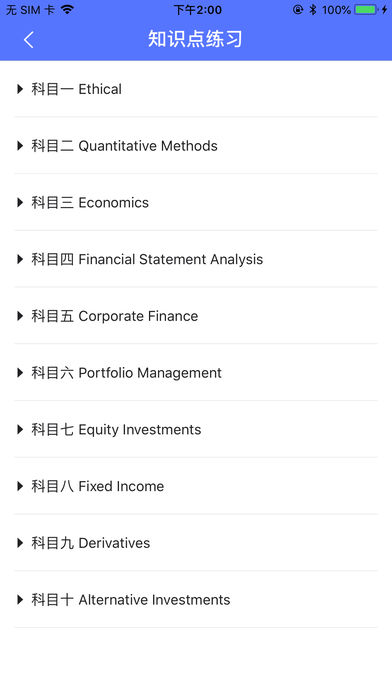Open 科目四 Financial Statement Analysis

196,259
